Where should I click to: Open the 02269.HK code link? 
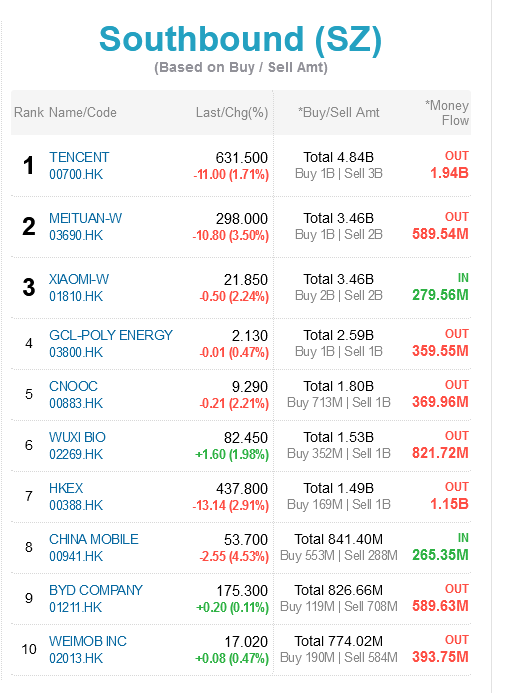pyautogui.click(x=76, y=455)
